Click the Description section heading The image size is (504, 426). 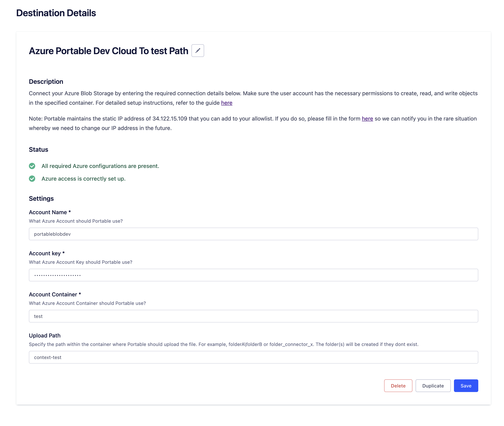click(46, 81)
